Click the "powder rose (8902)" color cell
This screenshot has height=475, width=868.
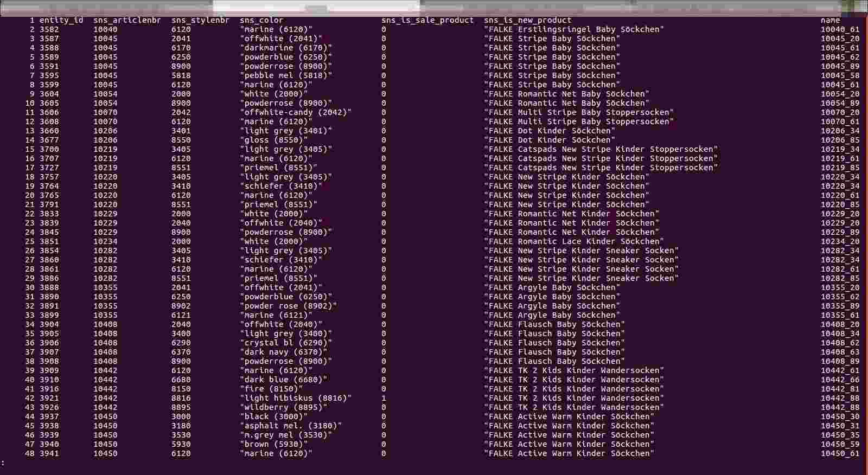(x=288, y=306)
